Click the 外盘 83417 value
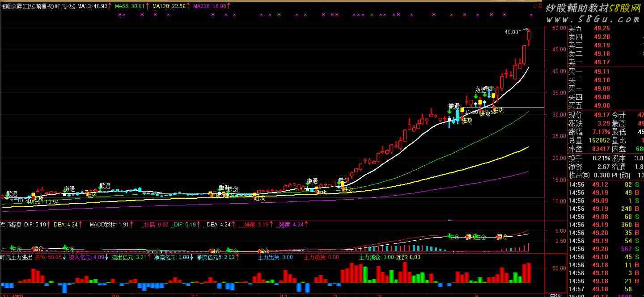The width and height of the screenshot is (644, 297). [601, 149]
